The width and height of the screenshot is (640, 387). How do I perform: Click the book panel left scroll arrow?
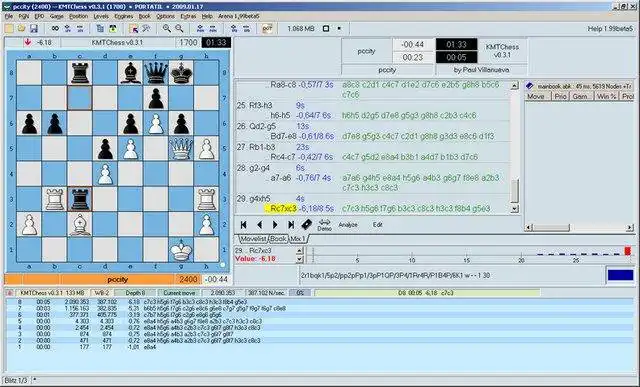tap(529, 228)
